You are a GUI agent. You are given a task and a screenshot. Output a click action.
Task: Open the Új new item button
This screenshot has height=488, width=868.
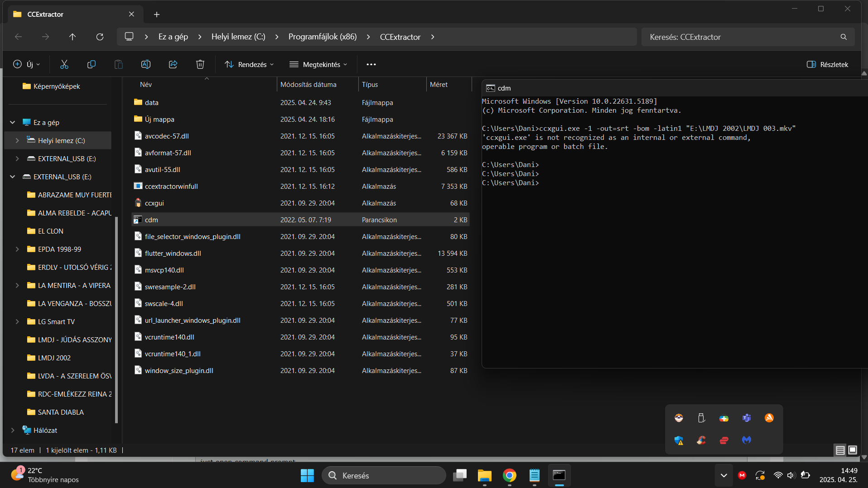pos(27,64)
